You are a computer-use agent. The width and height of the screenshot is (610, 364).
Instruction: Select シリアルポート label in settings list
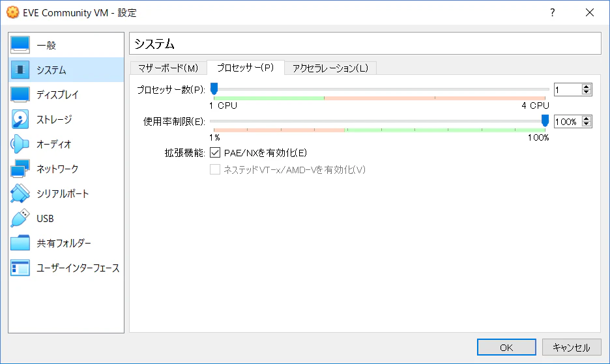point(63,193)
